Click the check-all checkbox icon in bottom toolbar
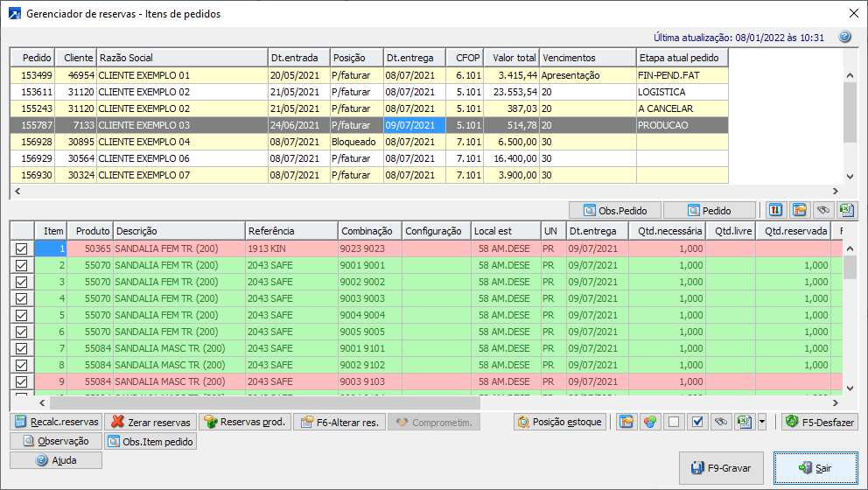The image size is (868, 490). click(x=697, y=422)
